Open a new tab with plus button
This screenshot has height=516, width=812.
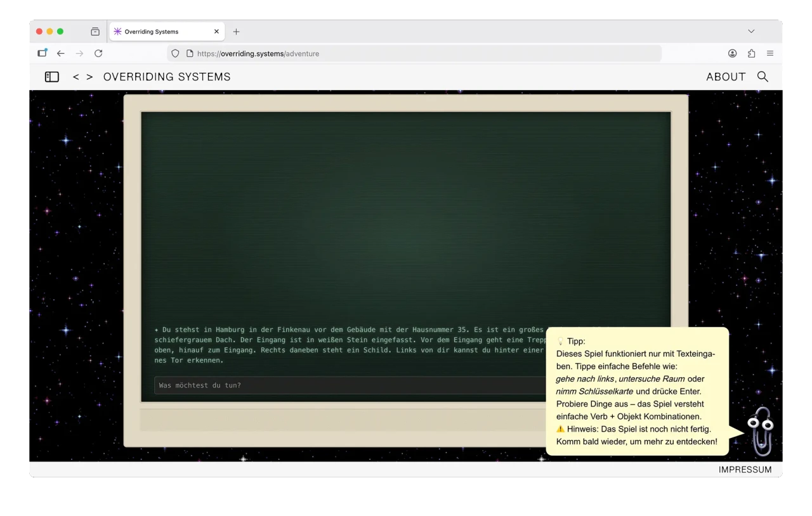pos(236,31)
